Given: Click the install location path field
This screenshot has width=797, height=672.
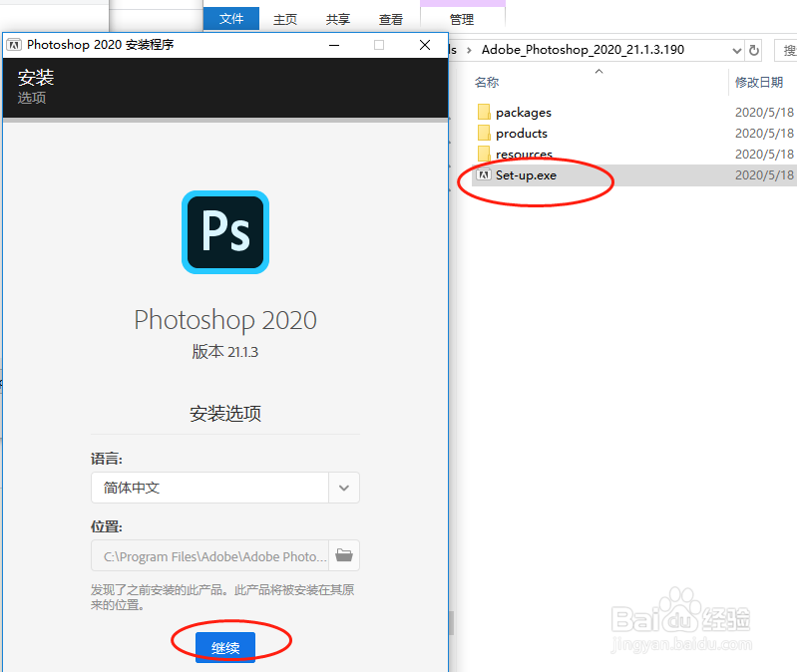Looking at the screenshot, I should tap(209, 555).
